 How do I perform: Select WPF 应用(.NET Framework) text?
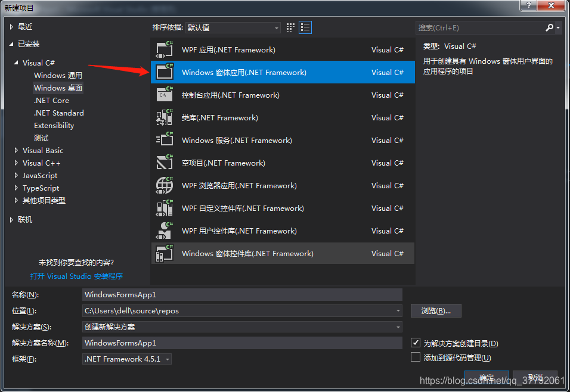[228, 50]
